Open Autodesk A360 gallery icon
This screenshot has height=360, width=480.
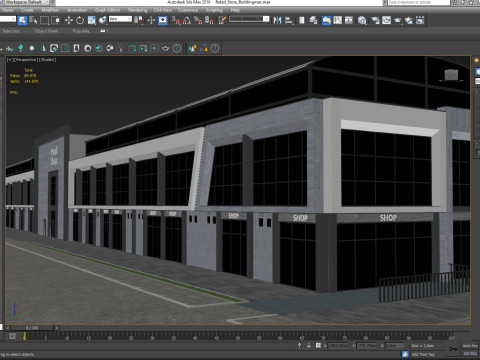click(x=420, y=20)
